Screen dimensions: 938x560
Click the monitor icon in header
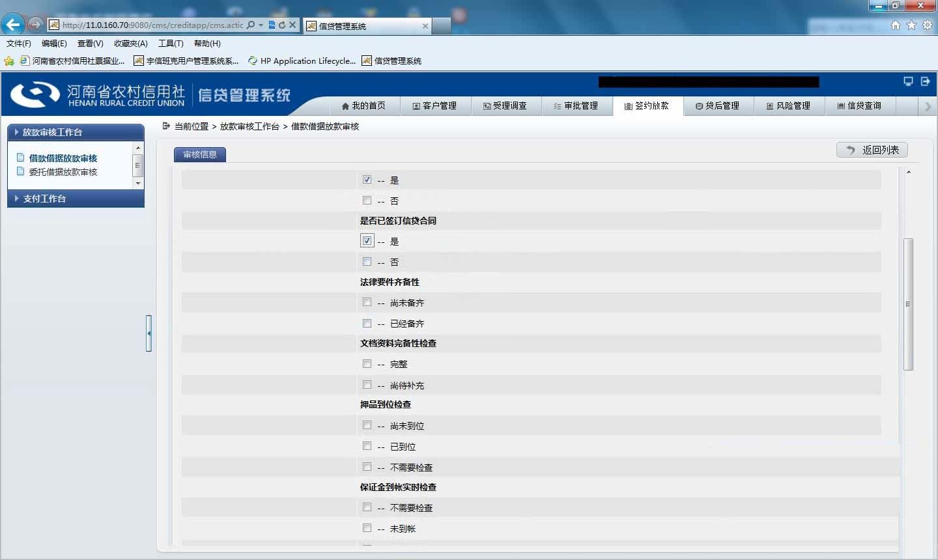pos(908,81)
